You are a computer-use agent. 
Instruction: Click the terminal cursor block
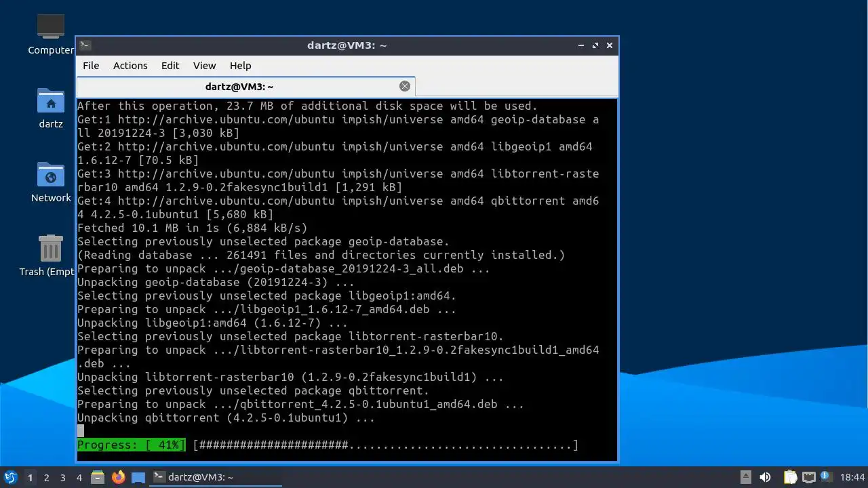(x=81, y=431)
